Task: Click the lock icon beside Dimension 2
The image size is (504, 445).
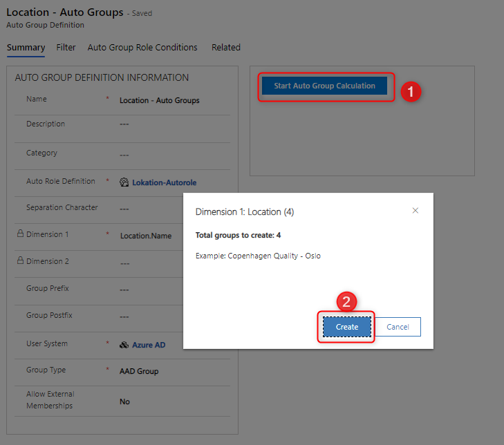Action: pyautogui.click(x=20, y=262)
